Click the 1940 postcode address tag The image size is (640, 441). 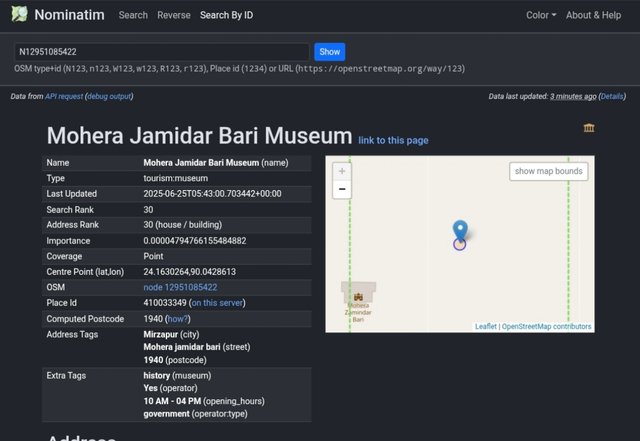175,360
